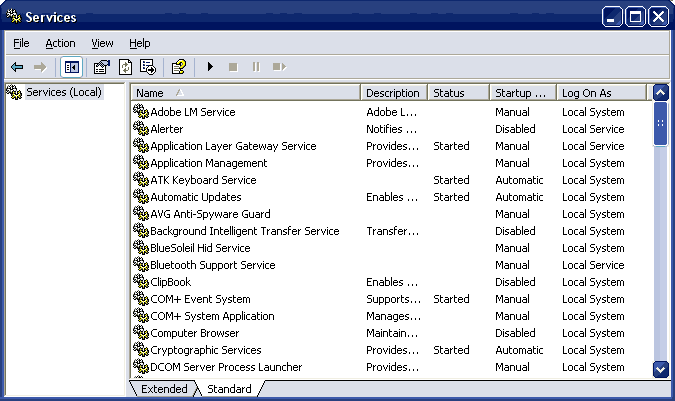This screenshot has width=675, height=401.
Task: Go forward with the Forward arrow
Action: coord(40,67)
